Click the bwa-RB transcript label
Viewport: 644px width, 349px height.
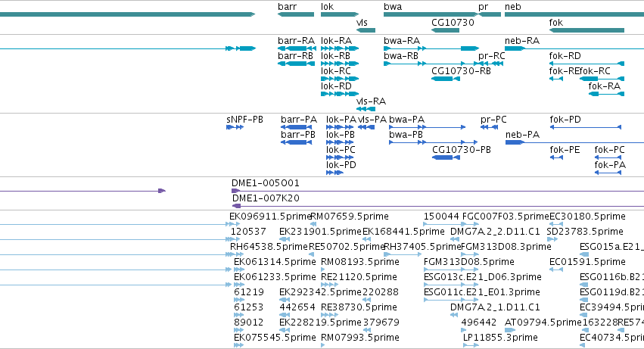coord(401,56)
